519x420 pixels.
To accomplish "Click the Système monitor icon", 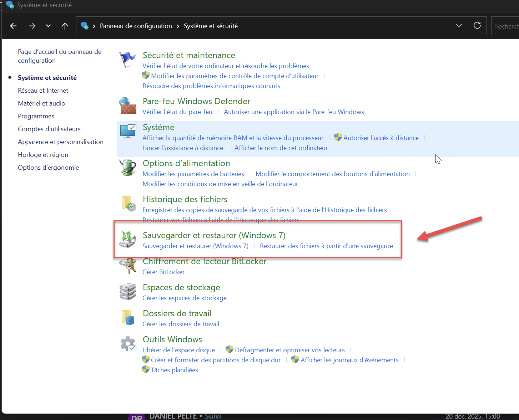I will (x=128, y=131).
